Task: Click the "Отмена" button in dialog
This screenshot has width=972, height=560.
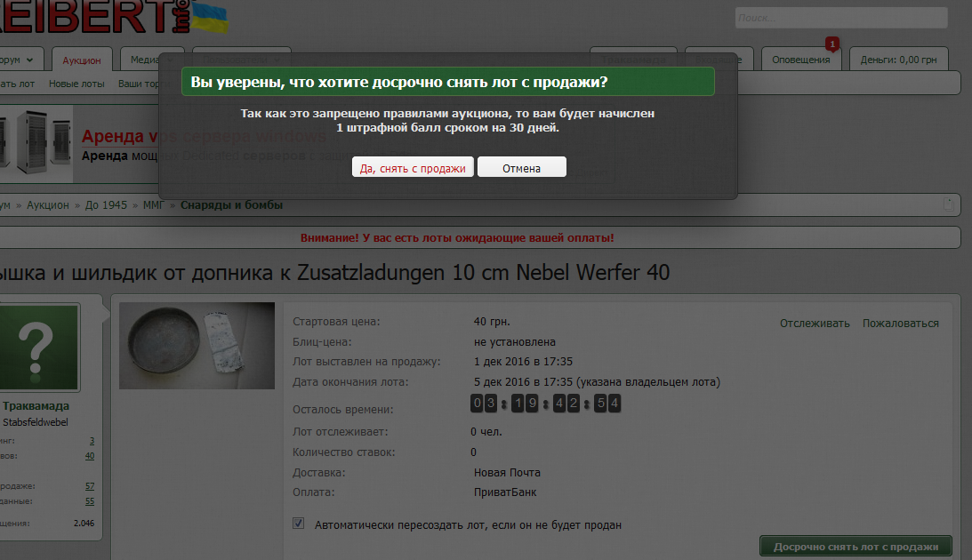Action: (x=522, y=167)
